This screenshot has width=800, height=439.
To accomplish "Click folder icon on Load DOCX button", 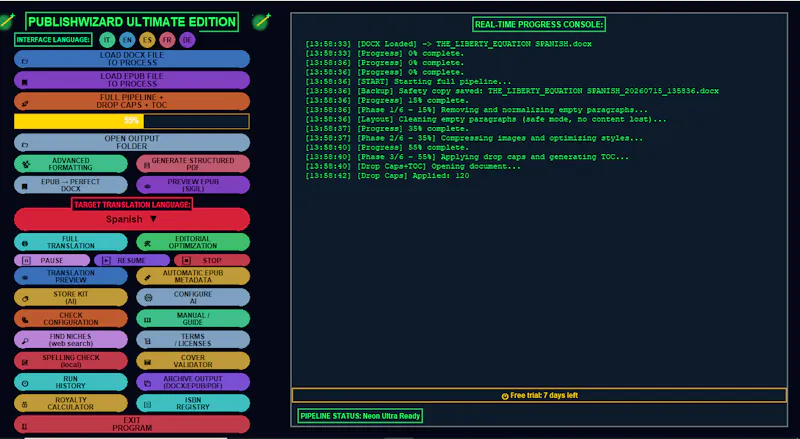I will [x=24, y=61].
